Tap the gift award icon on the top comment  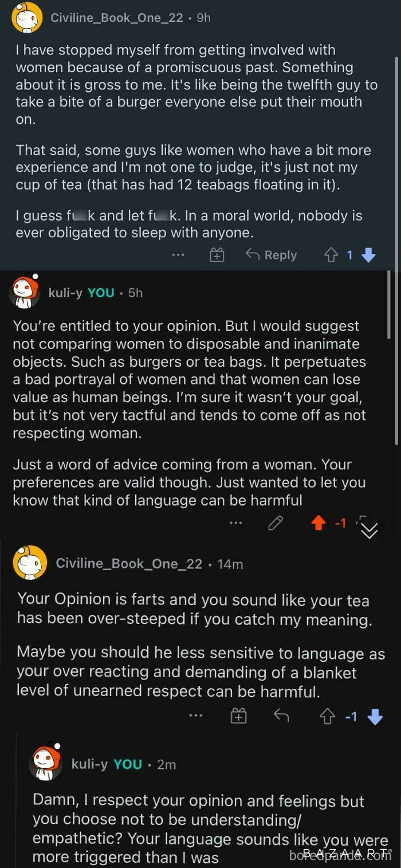(x=217, y=255)
